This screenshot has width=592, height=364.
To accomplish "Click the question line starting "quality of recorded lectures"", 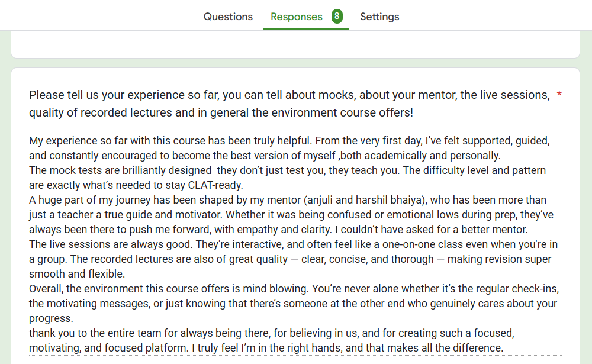I will [x=221, y=112].
